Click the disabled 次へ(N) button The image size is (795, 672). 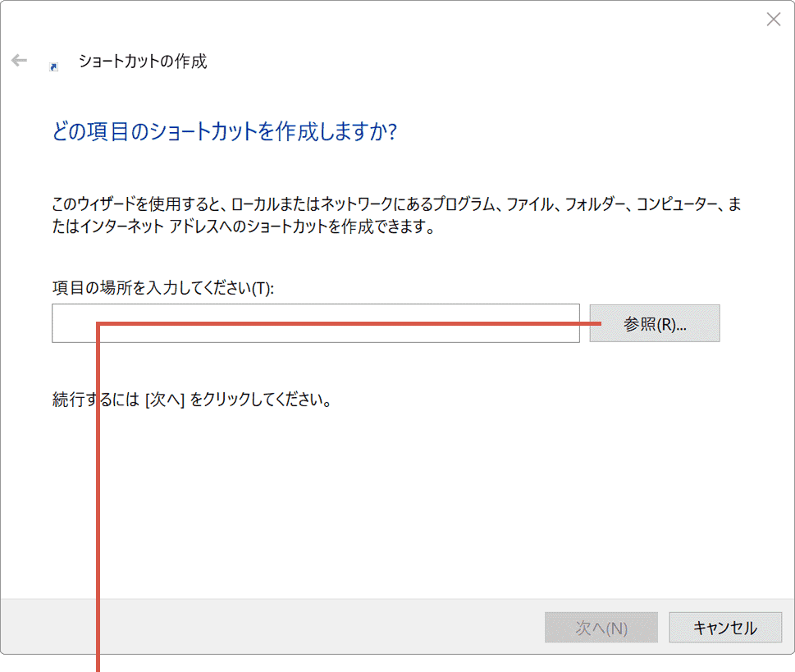pos(601,627)
